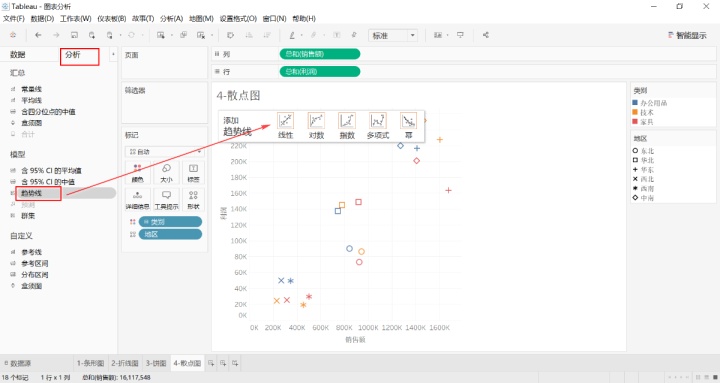Select the 幂 power trend line icon
720x383 pixels.
(x=408, y=121)
